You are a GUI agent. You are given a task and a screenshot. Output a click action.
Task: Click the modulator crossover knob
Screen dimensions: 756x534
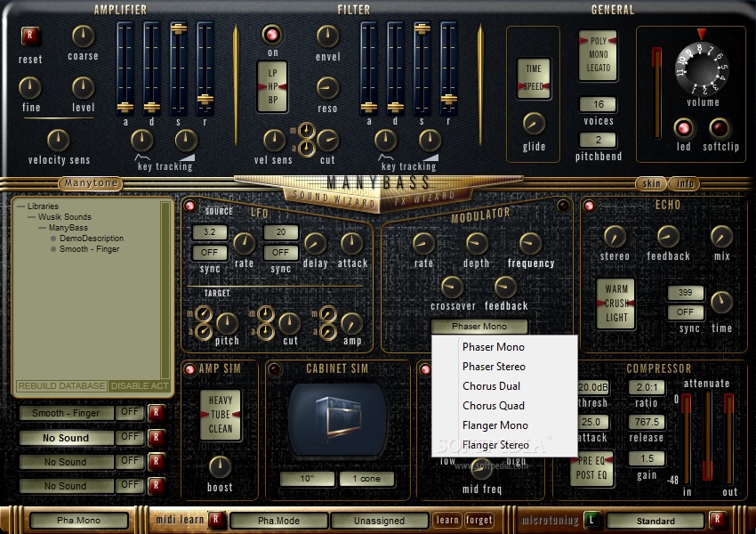[452, 287]
